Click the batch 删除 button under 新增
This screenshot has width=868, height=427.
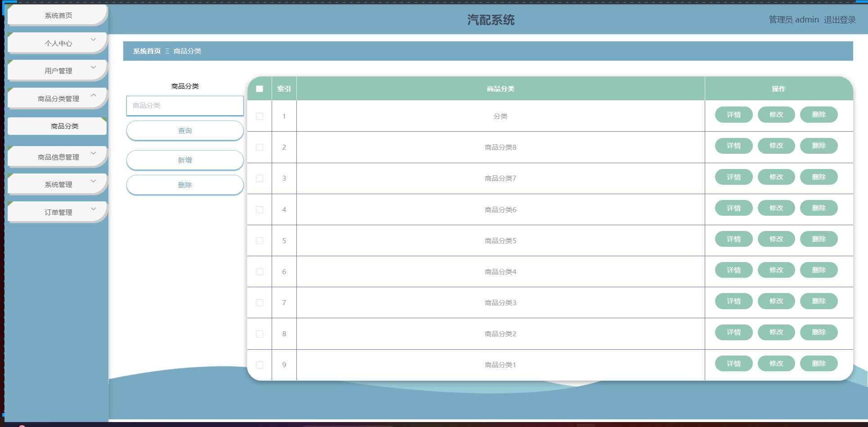[185, 185]
